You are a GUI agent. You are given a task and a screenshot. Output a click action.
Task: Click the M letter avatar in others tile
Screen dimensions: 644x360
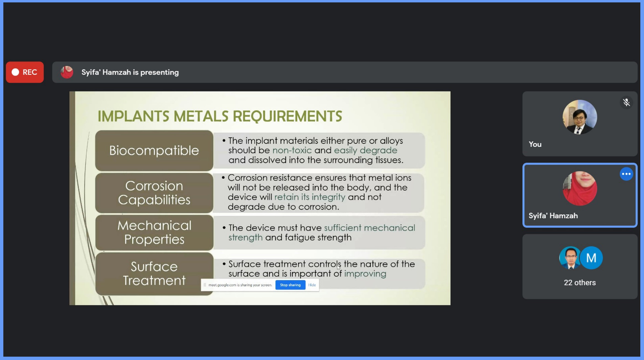tap(591, 258)
